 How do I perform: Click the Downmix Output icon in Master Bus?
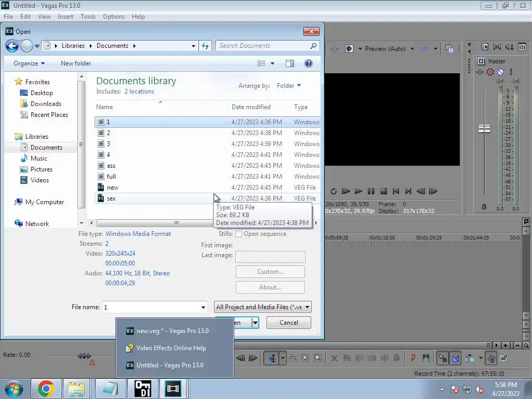point(497,47)
